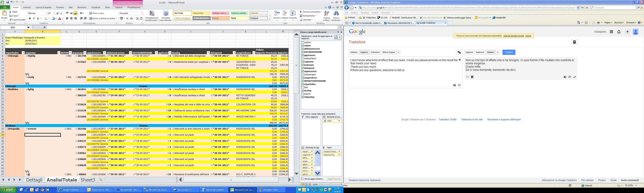Click the Windows start button
Viewport: 644px width, 193px height.
(9, 190)
